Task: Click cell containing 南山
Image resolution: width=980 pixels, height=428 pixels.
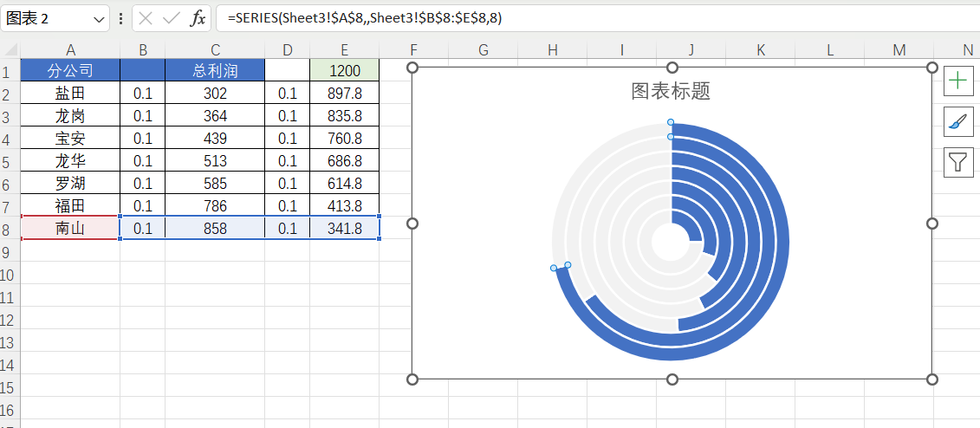Action: [70, 229]
